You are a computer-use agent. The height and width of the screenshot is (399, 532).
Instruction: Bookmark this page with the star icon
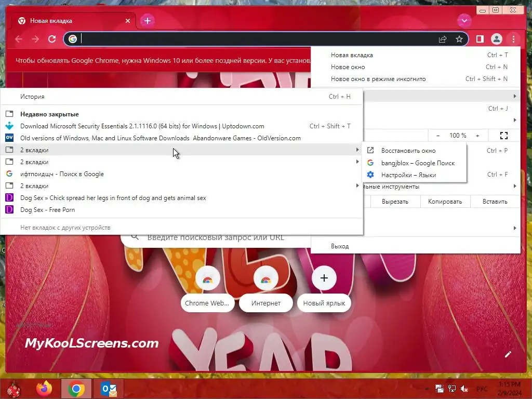[x=459, y=39]
